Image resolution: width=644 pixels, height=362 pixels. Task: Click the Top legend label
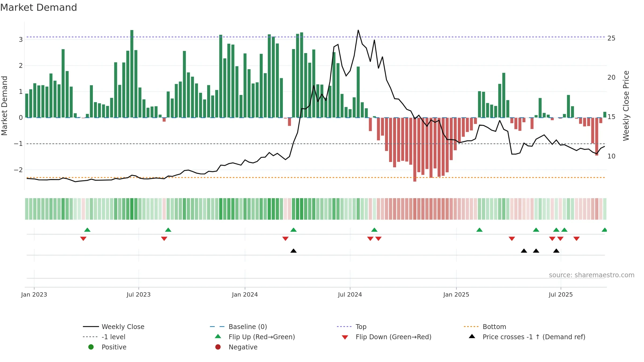coord(361,327)
